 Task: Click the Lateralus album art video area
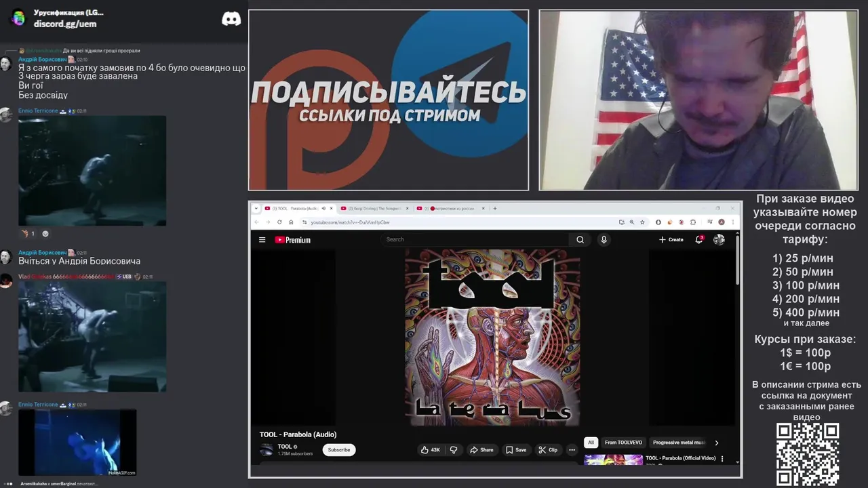[492, 338]
